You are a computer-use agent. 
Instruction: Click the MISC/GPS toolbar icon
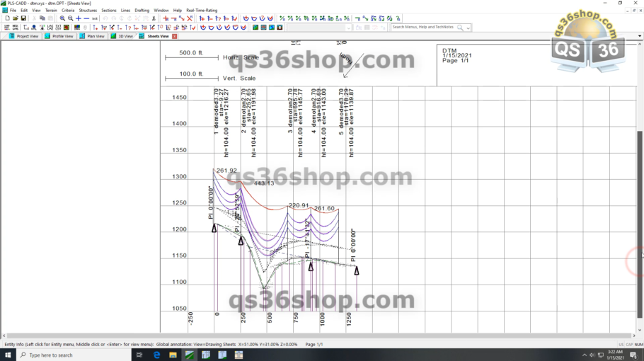click(x=15, y=28)
